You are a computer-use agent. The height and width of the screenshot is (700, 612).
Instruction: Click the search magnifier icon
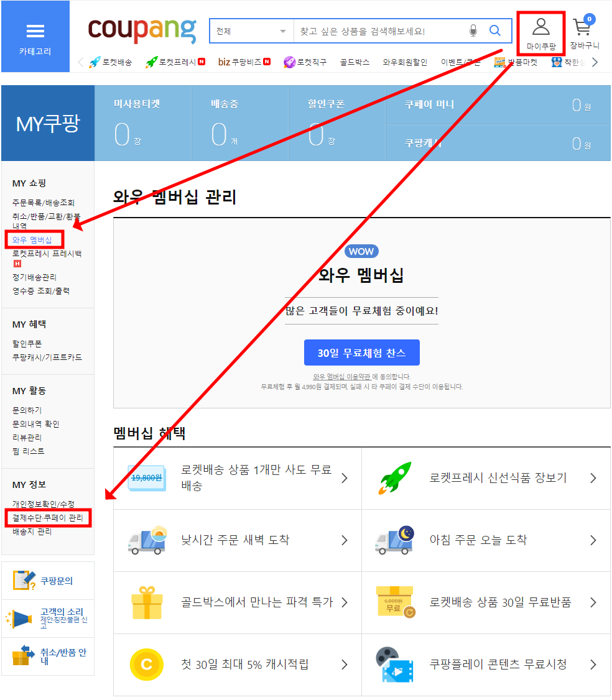coord(494,30)
